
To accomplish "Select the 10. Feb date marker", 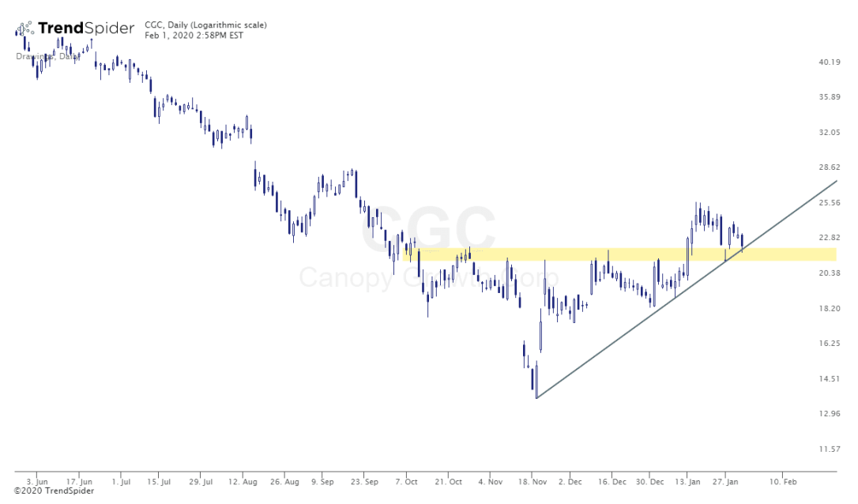I will click(782, 480).
